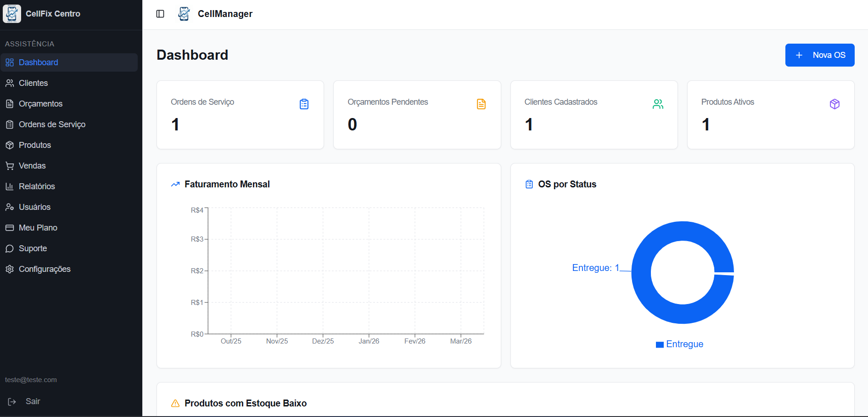868x417 pixels.
Task: Click the Vendas cart icon in sidebar
Action: [10, 166]
